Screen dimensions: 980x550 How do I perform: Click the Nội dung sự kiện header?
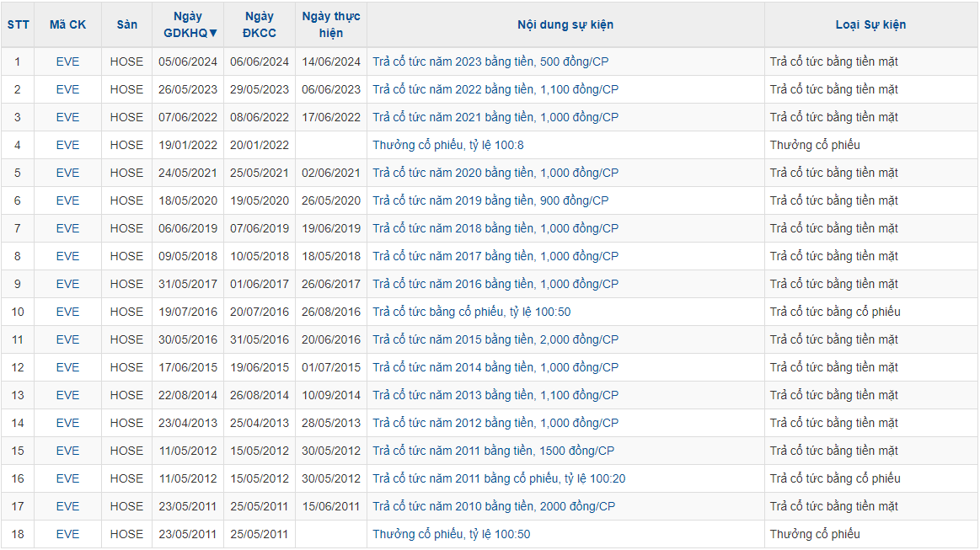pos(565,25)
